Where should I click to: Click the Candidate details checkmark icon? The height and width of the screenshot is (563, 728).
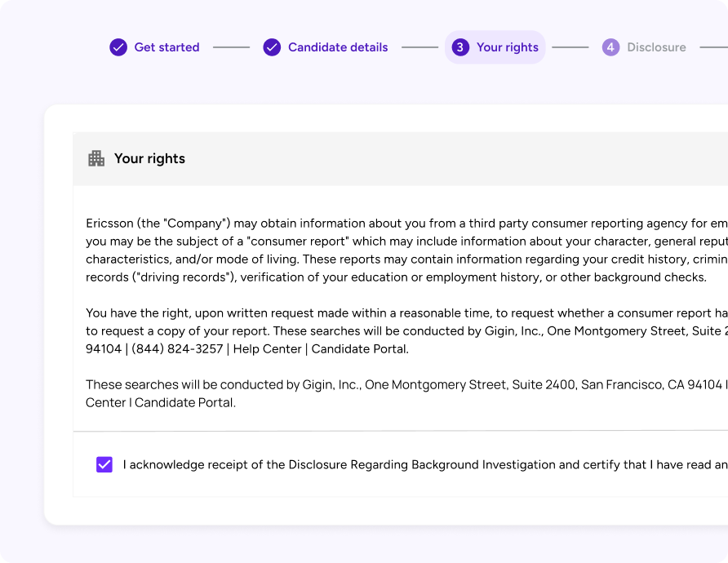pos(272,47)
